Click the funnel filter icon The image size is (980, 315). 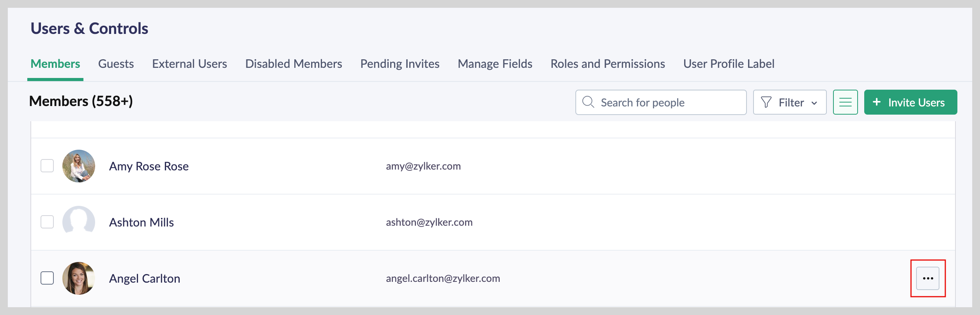(766, 102)
